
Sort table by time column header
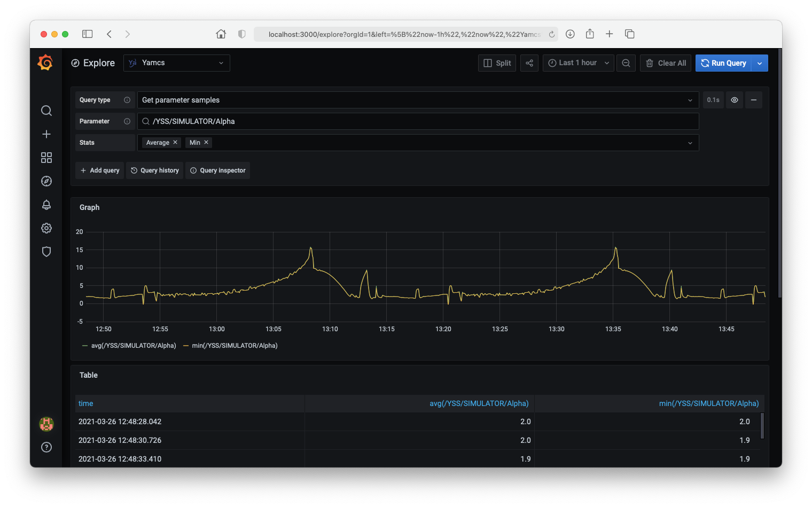[85, 403]
